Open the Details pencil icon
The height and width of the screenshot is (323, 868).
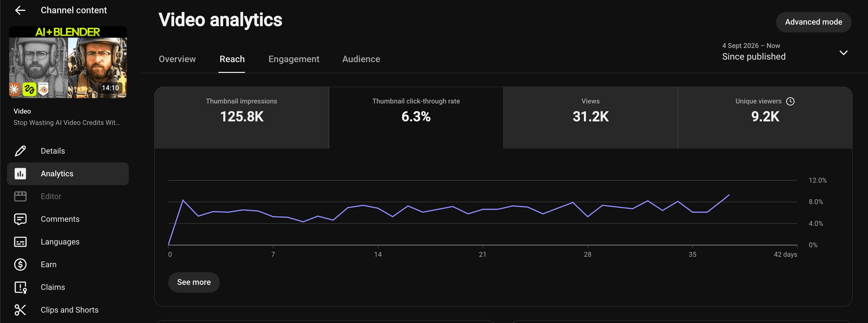click(20, 151)
